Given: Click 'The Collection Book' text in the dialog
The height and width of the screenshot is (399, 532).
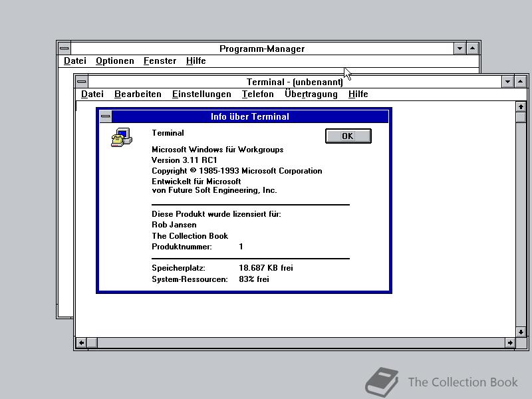Looking at the screenshot, I should pos(190,236).
